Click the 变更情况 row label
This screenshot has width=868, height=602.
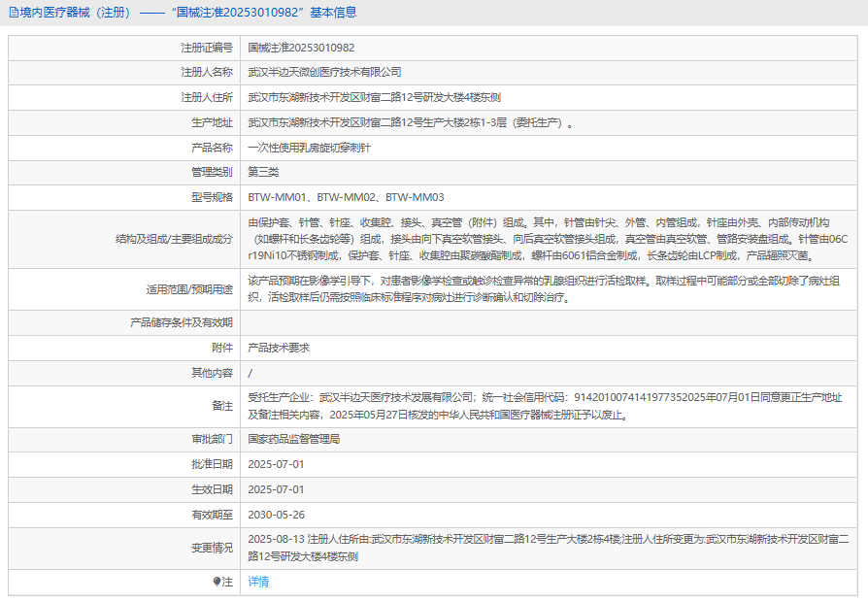click(212, 548)
